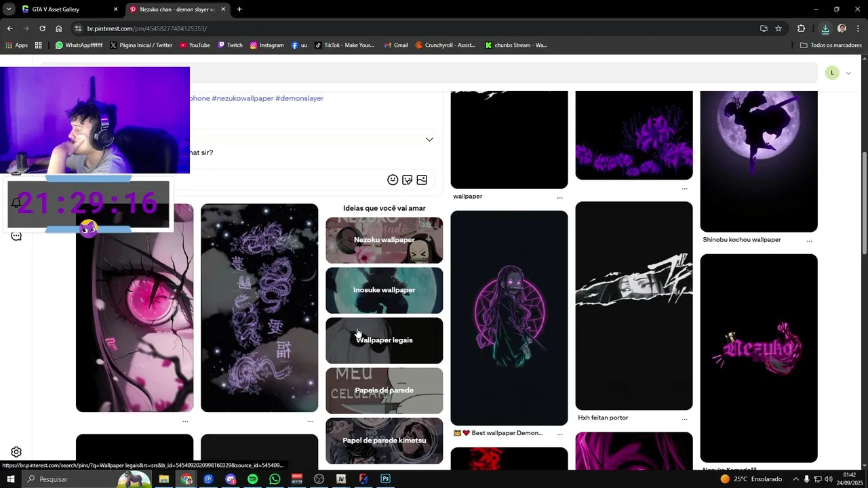This screenshot has width=868, height=488.
Task: Bookmark this page with the star
Action: (778, 28)
